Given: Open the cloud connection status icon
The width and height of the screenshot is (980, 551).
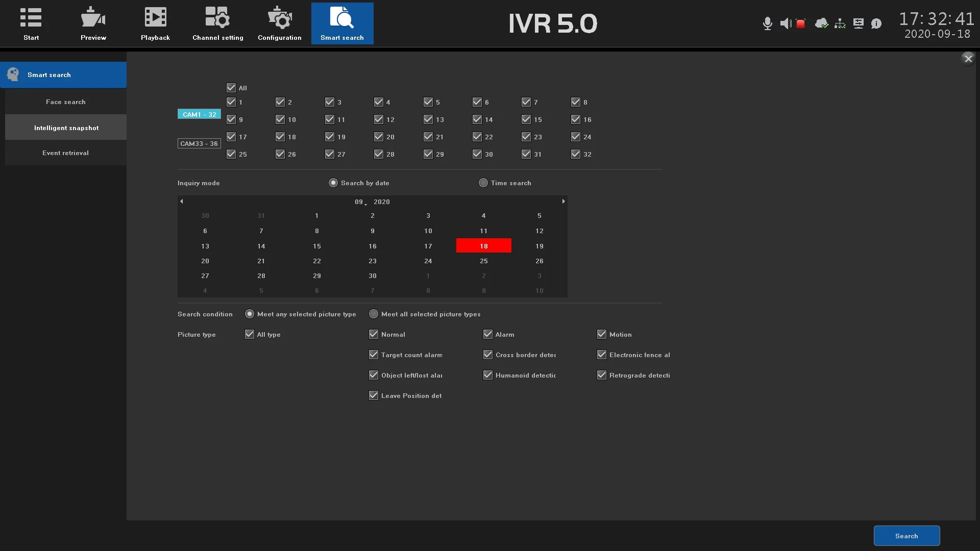Looking at the screenshot, I should click(x=821, y=23).
